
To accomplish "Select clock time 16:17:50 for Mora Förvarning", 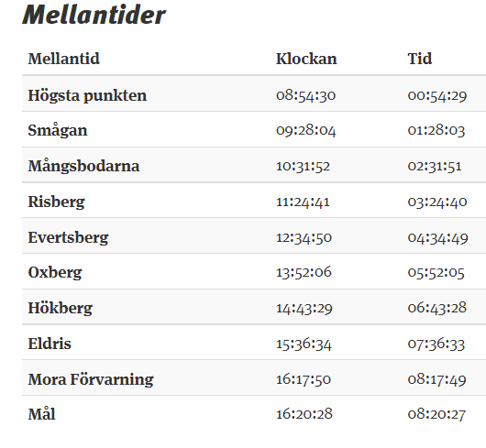I will 304,379.
